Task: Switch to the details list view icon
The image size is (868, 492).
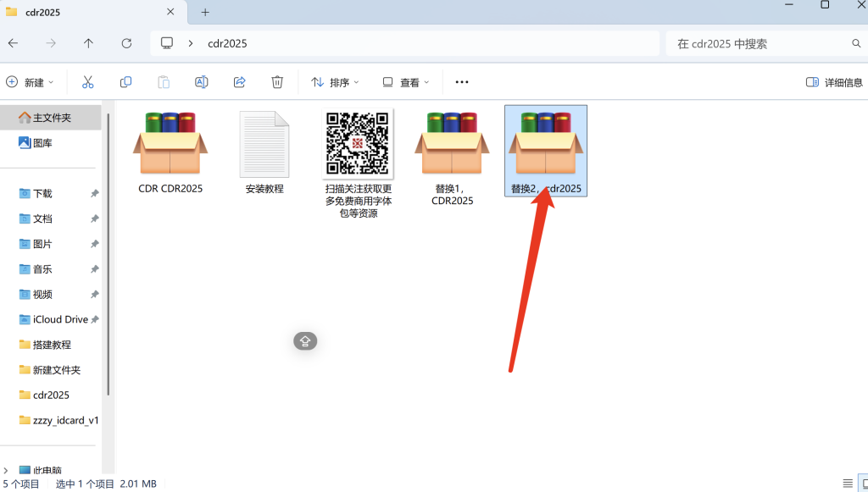Action: point(848,484)
